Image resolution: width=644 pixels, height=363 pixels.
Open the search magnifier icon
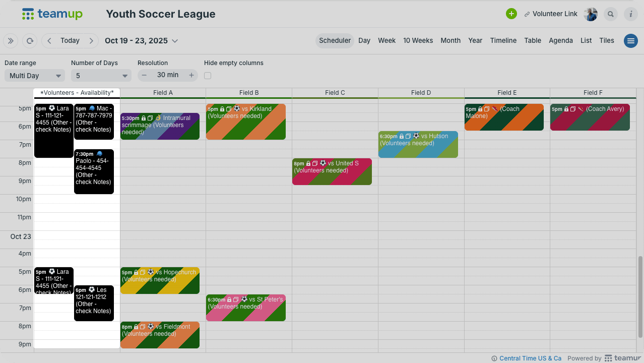(x=611, y=14)
